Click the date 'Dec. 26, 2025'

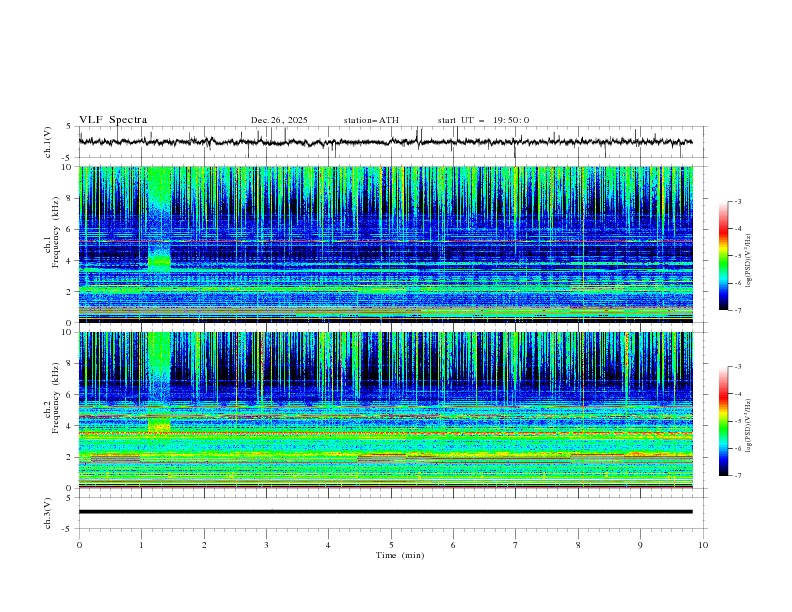279,120
